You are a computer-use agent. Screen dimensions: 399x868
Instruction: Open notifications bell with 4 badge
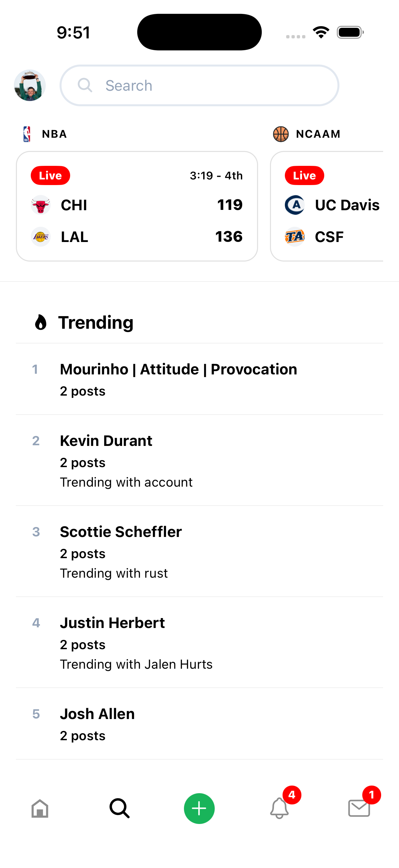point(280,808)
